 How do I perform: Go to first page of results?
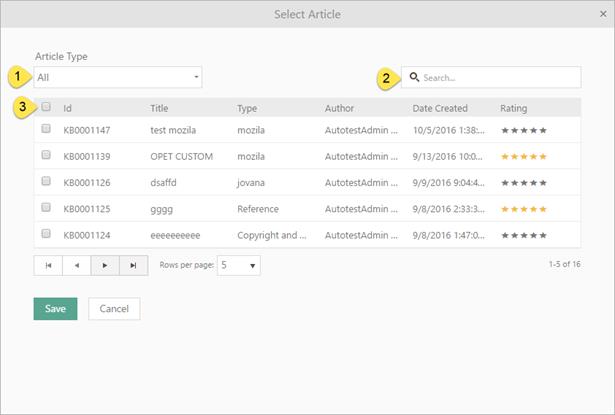tap(48, 266)
